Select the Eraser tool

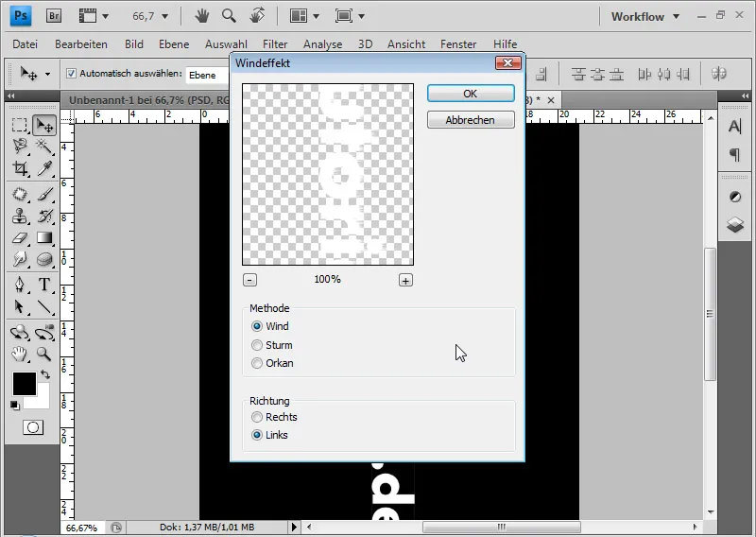pos(20,237)
